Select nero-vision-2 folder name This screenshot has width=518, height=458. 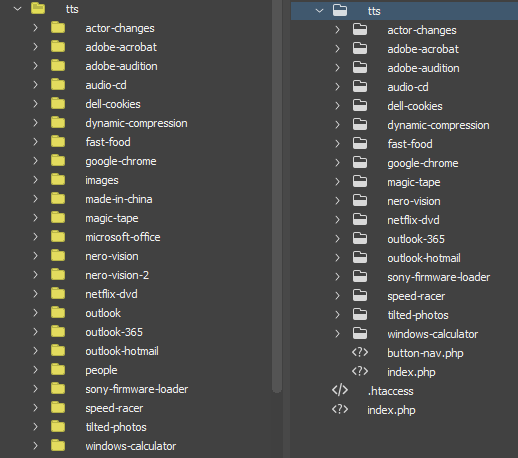click(x=117, y=275)
